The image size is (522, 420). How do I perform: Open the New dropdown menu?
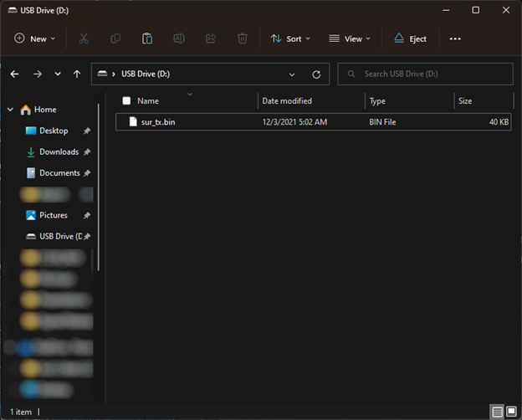coord(34,38)
